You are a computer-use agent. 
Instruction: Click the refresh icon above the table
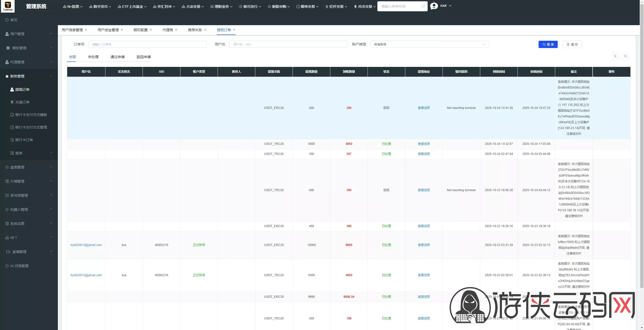pyautogui.click(x=615, y=56)
